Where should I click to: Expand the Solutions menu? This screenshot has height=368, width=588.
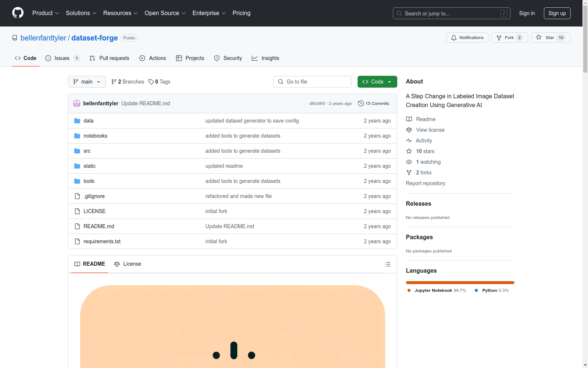coord(81,13)
